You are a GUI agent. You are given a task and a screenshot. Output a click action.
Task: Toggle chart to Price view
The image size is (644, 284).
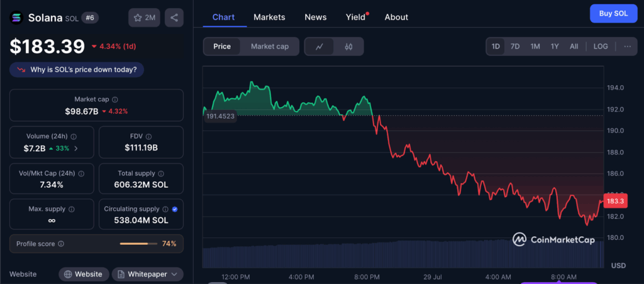pyautogui.click(x=222, y=47)
